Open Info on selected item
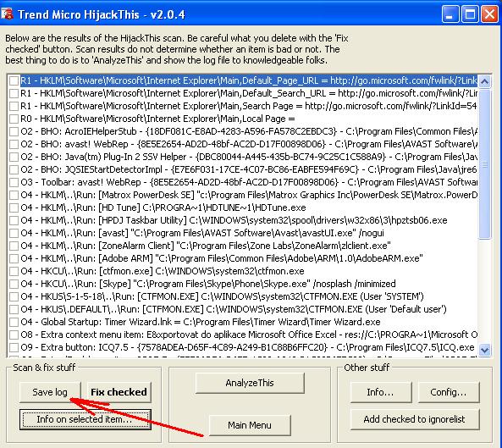 click(x=86, y=419)
